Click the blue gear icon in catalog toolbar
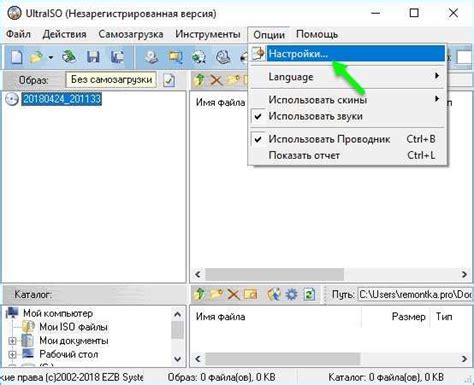The image size is (474, 385). click(291, 294)
